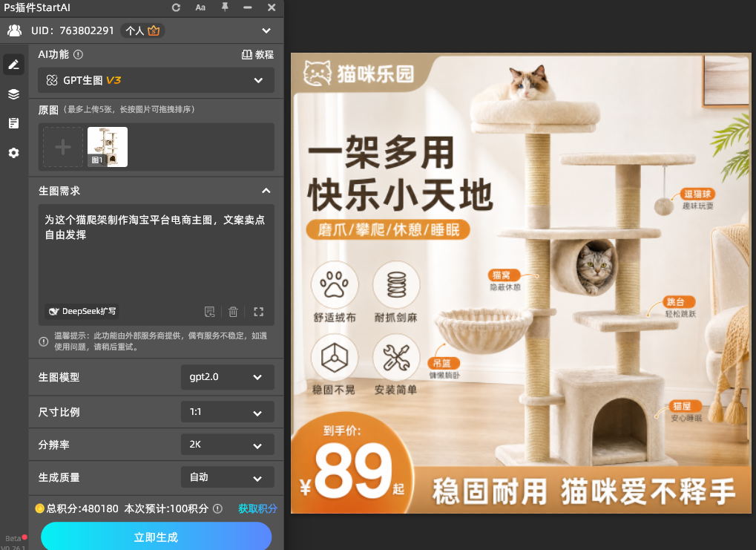Click the UID: 763802291 text

click(72, 30)
